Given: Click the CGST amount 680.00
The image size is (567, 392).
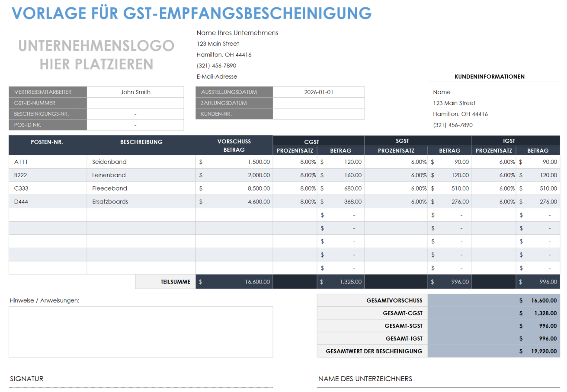Looking at the screenshot, I should pyautogui.click(x=353, y=188).
